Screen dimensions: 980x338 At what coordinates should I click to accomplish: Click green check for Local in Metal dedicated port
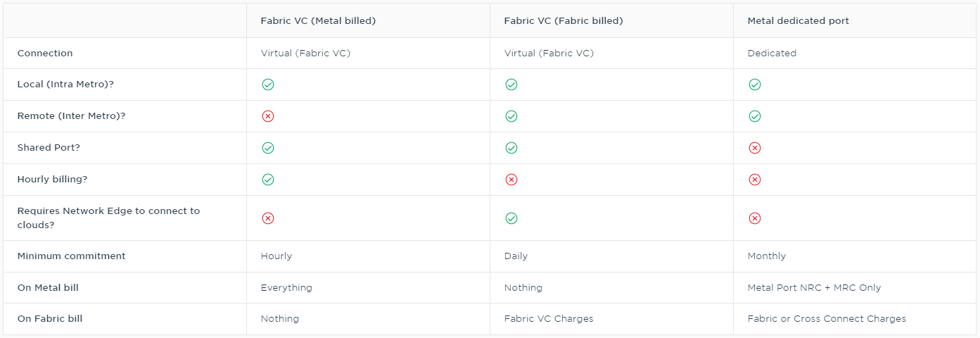click(755, 84)
